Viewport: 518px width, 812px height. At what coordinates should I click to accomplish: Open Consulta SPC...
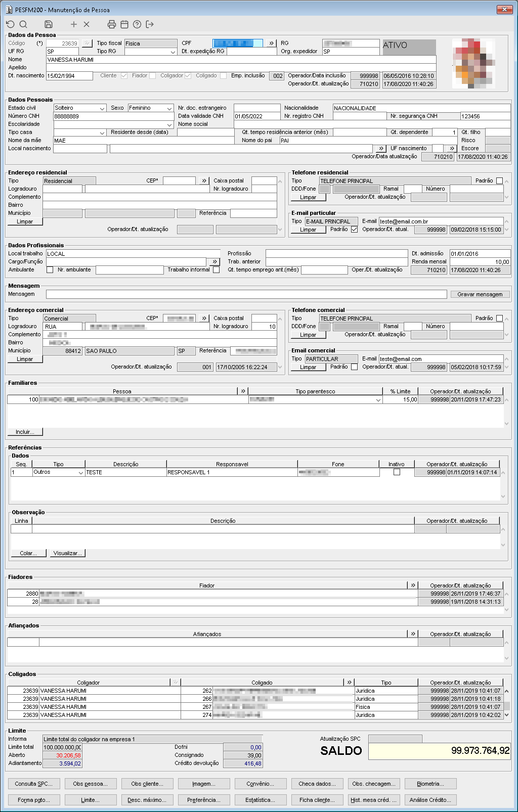[x=34, y=784]
